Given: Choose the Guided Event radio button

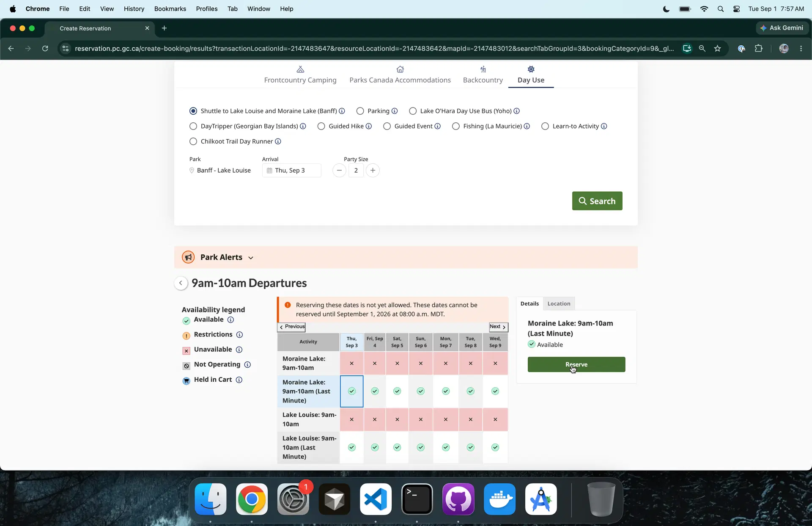Looking at the screenshot, I should pos(387,126).
